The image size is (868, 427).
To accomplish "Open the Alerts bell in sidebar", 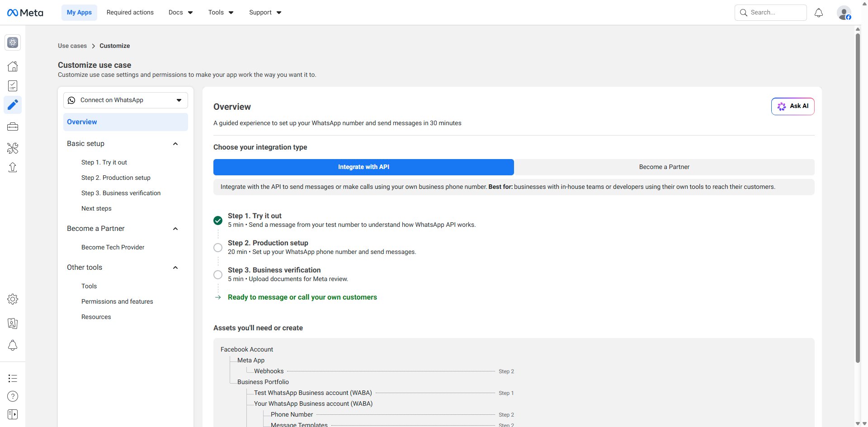I will [13, 345].
